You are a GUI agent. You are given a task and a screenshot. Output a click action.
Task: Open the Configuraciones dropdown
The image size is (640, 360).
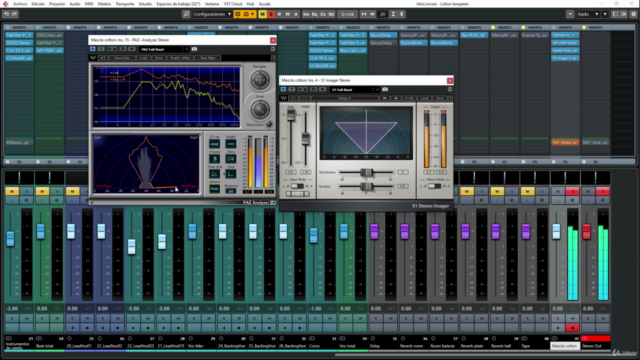[x=212, y=14]
